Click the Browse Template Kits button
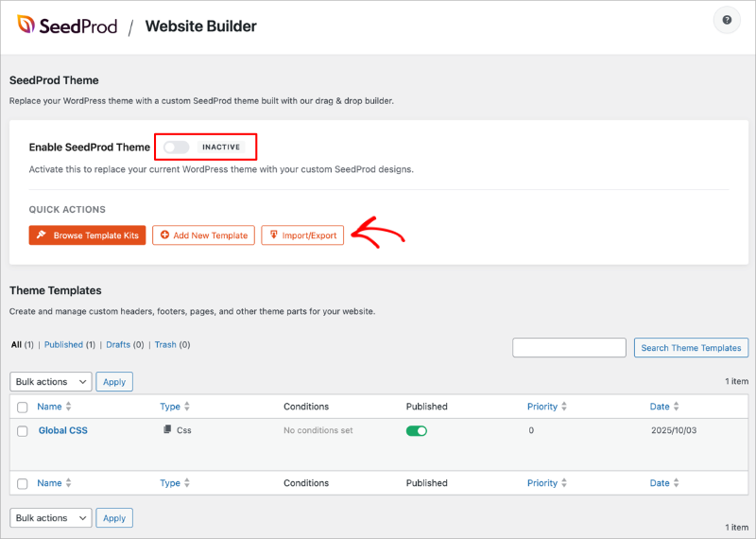The height and width of the screenshot is (539, 756). click(87, 235)
